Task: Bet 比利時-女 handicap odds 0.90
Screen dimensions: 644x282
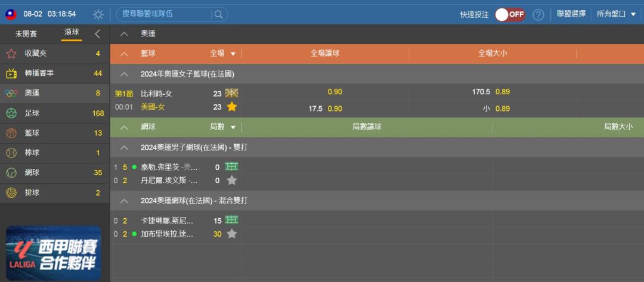Action: 335,92
